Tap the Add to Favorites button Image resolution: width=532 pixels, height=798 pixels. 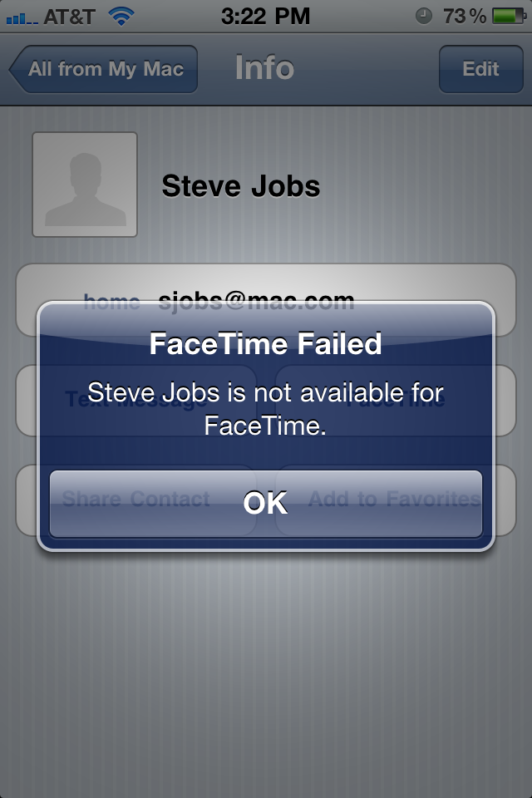click(x=396, y=500)
